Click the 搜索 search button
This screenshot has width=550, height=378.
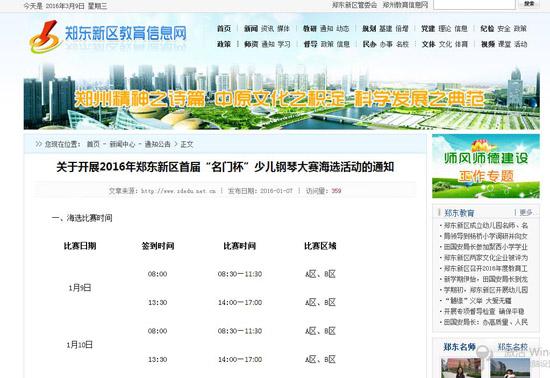point(529,4)
